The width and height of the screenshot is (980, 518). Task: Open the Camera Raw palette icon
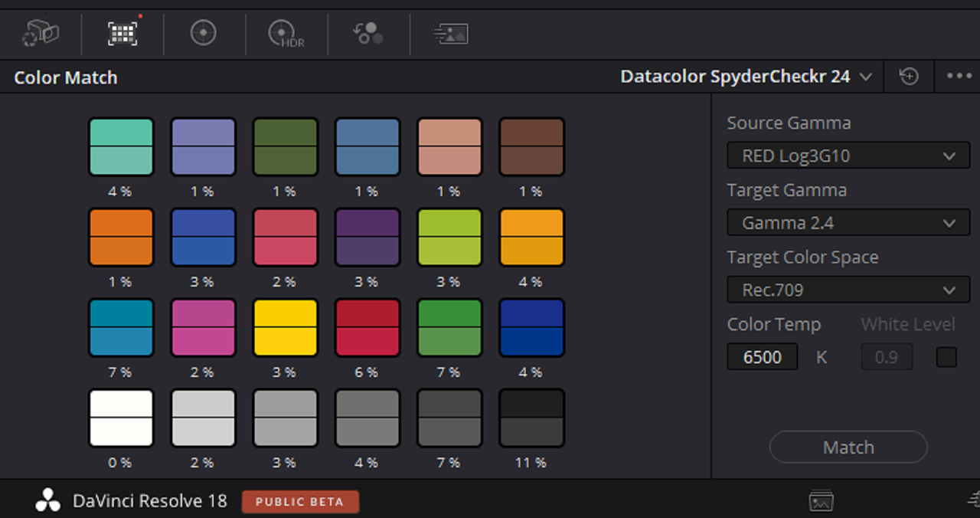(x=41, y=33)
